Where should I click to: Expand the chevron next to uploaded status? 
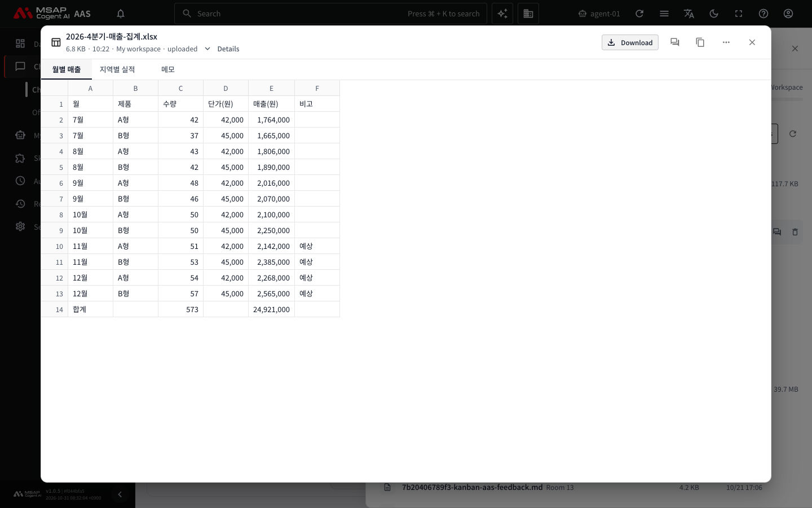[208, 49]
